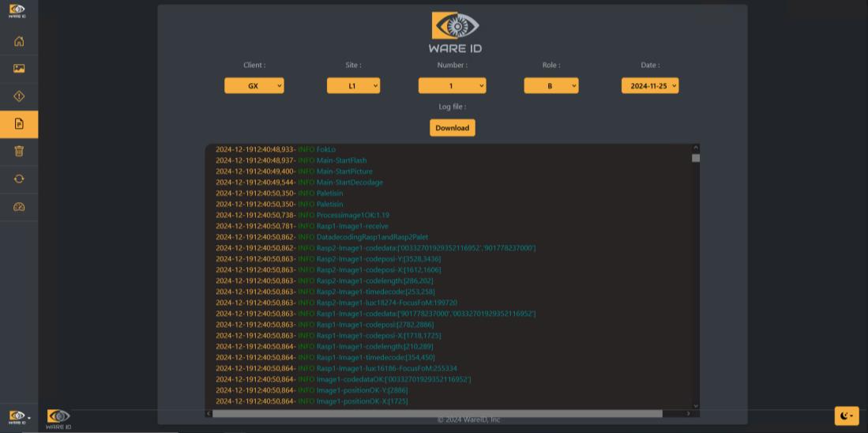Click the trash bin sidebar icon
868x433 pixels.
click(19, 151)
